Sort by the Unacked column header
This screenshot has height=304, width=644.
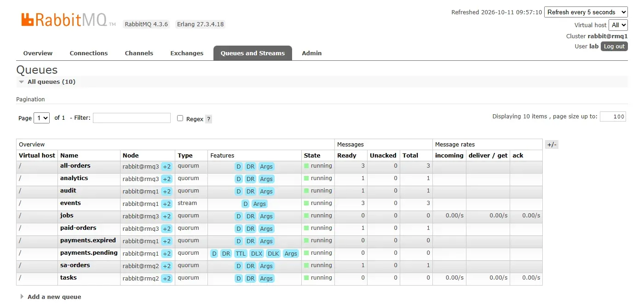point(383,156)
